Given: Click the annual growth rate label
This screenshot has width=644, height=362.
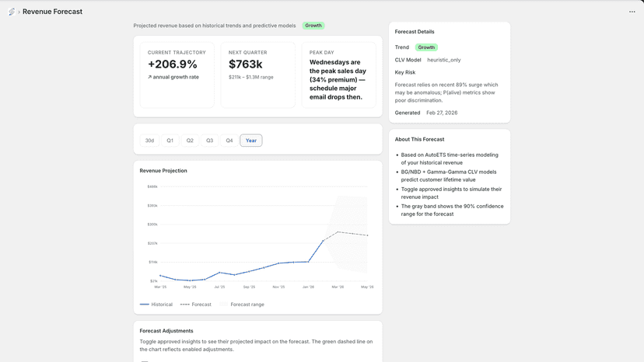Looking at the screenshot, I should point(173,77).
